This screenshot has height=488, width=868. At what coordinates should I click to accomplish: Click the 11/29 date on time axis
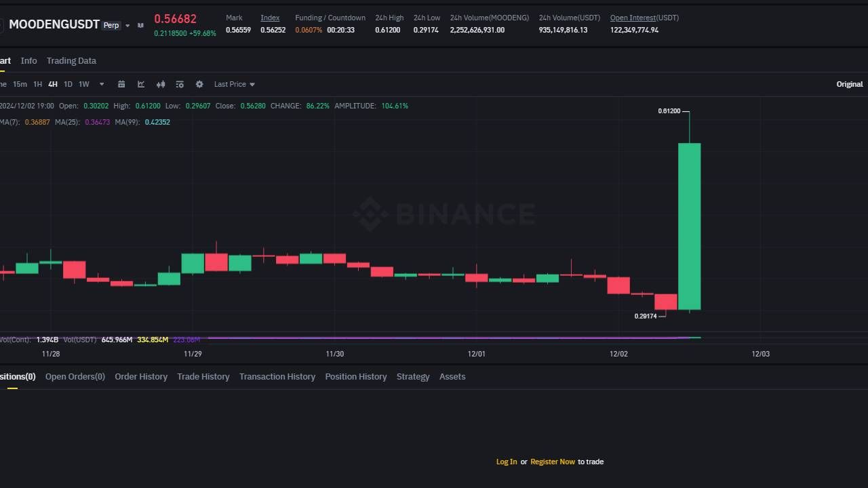point(193,354)
